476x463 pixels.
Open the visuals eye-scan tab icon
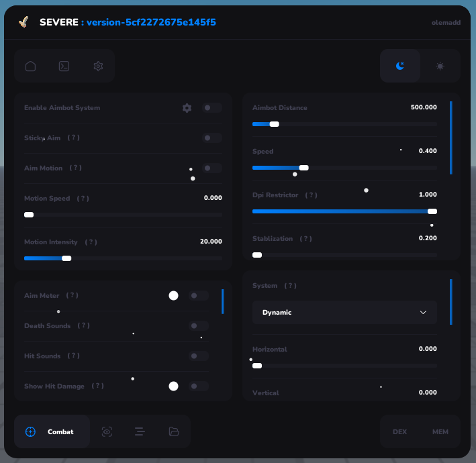point(107,431)
